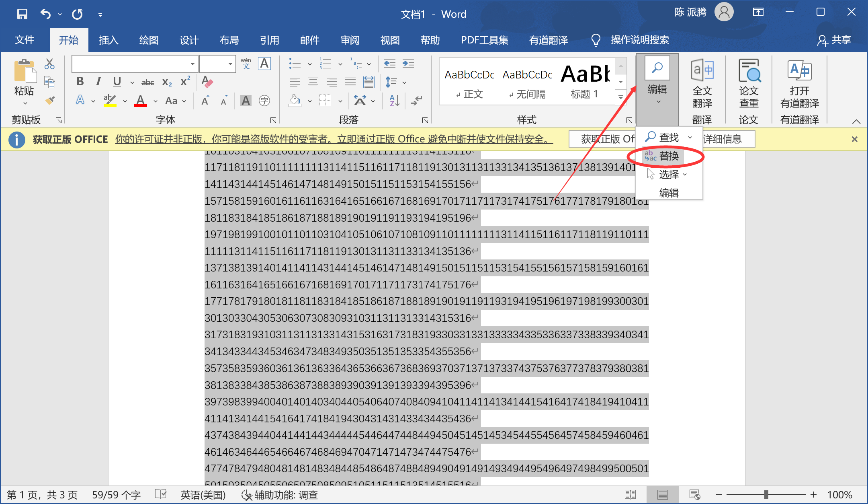Adjust the zoom slider handle
Viewport: 868px width, 504px height.
coord(766,495)
